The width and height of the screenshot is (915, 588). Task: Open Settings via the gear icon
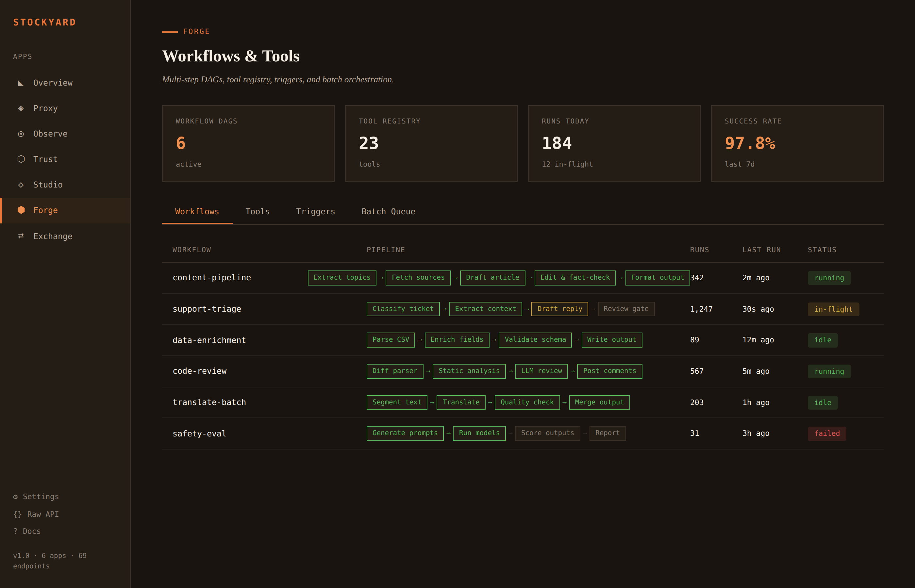tap(15, 496)
